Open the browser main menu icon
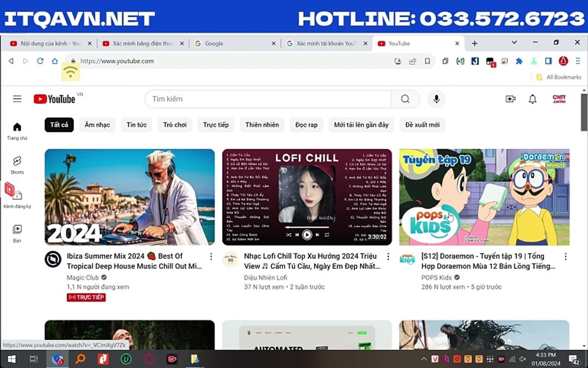 coord(578,61)
